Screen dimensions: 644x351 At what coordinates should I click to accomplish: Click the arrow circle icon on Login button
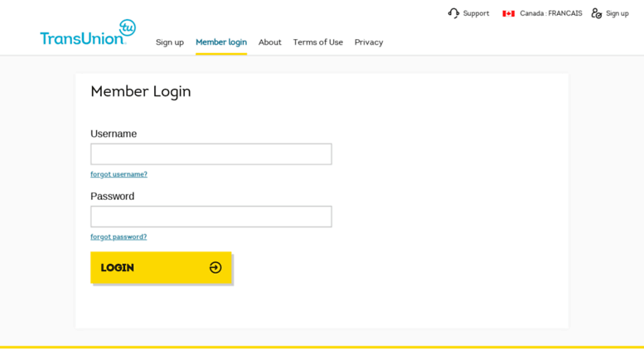coord(215,267)
